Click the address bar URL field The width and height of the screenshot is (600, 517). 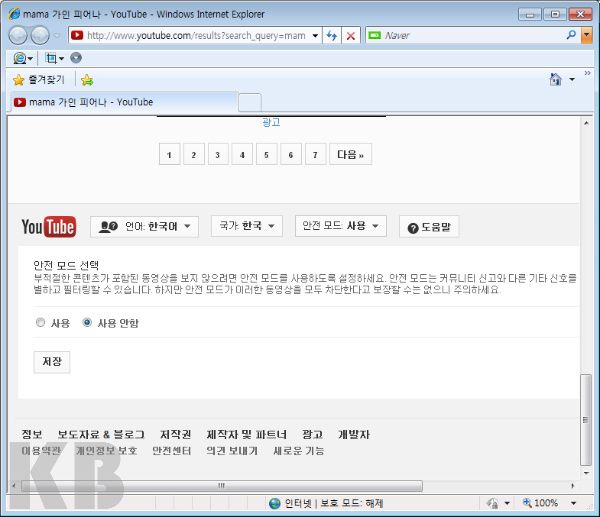(196, 36)
